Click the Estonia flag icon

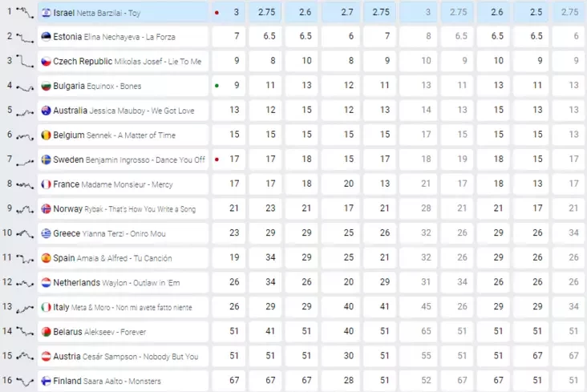46,37
